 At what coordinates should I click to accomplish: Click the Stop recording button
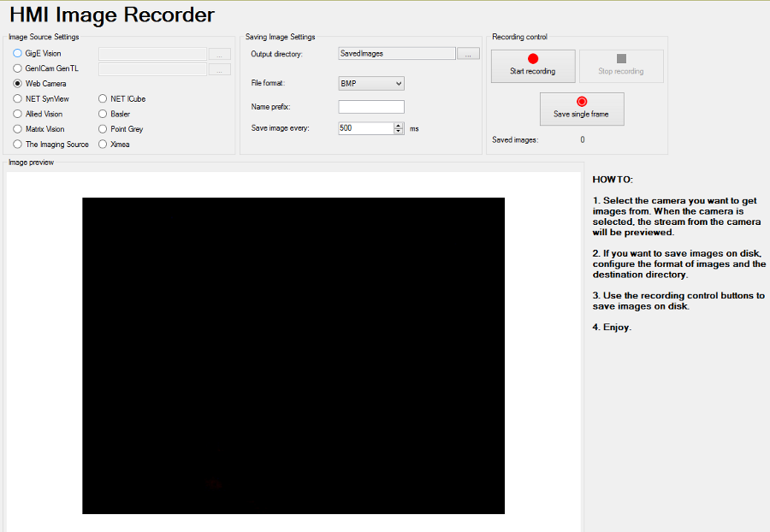[x=621, y=66]
